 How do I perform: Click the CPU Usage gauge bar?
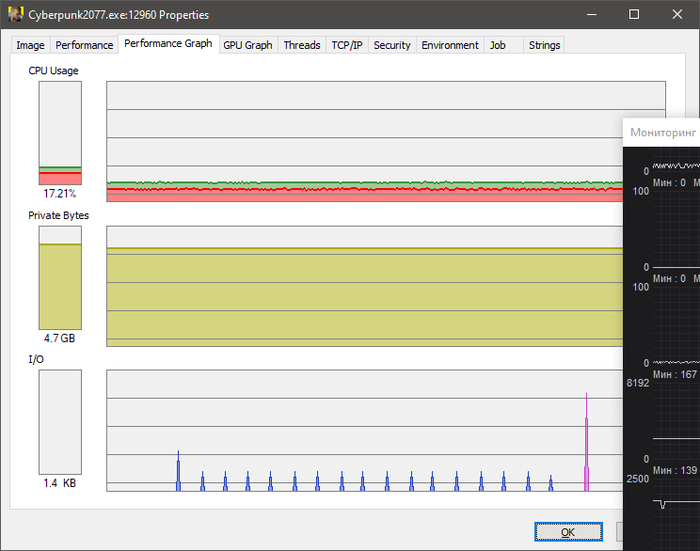pyautogui.click(x=60, y=133)
